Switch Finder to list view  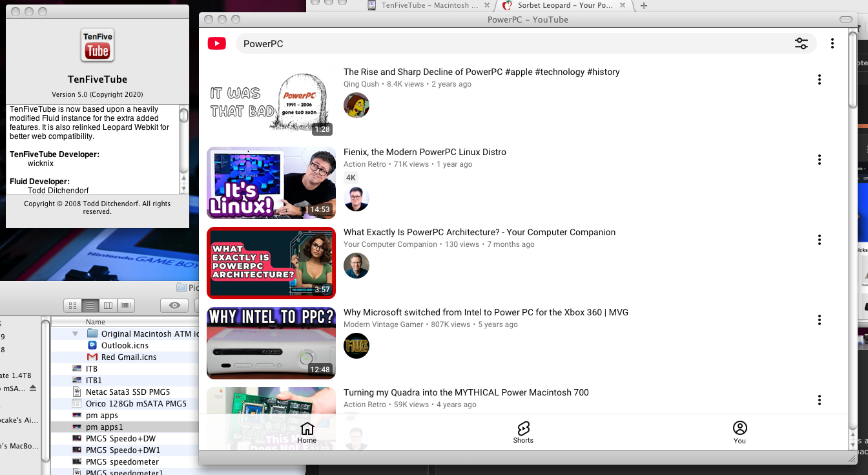(x=90, y=305)
